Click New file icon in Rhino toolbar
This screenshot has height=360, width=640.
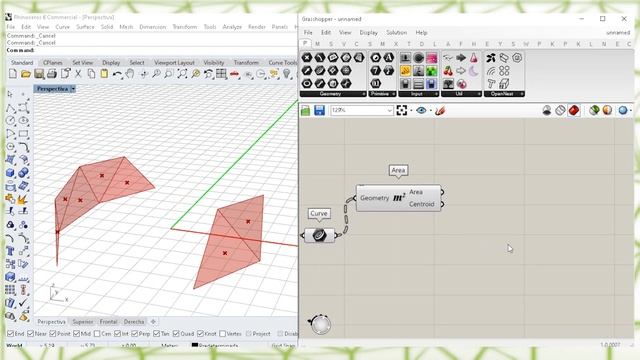pos(13,74)
